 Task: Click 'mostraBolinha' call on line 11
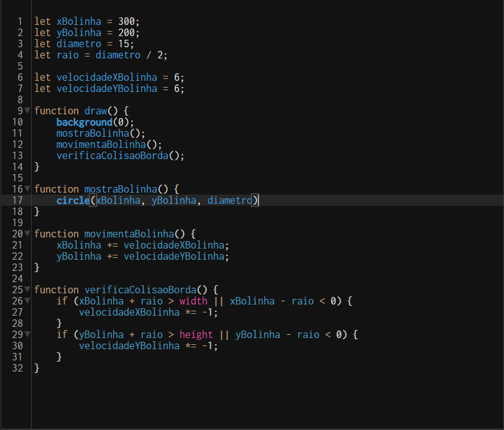(93, 134)
